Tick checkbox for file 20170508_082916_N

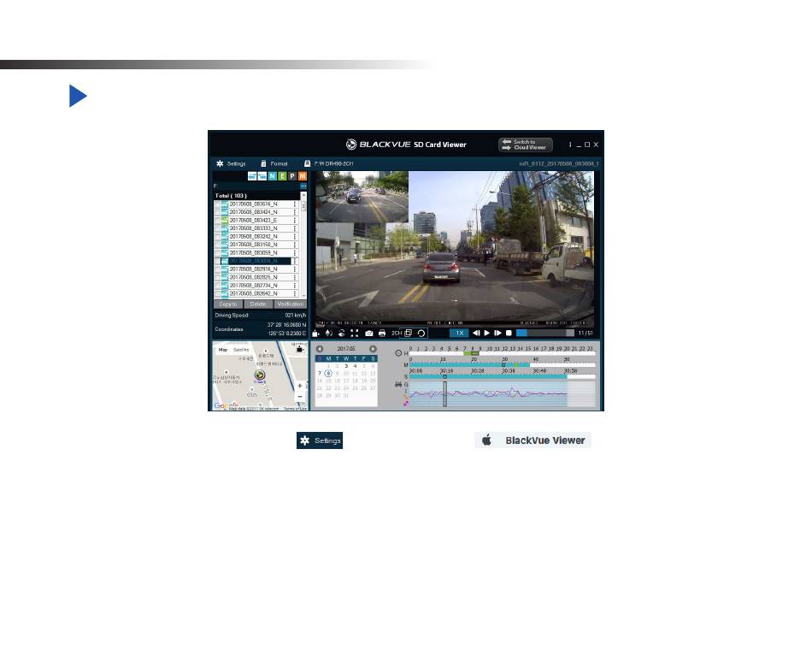217,269
